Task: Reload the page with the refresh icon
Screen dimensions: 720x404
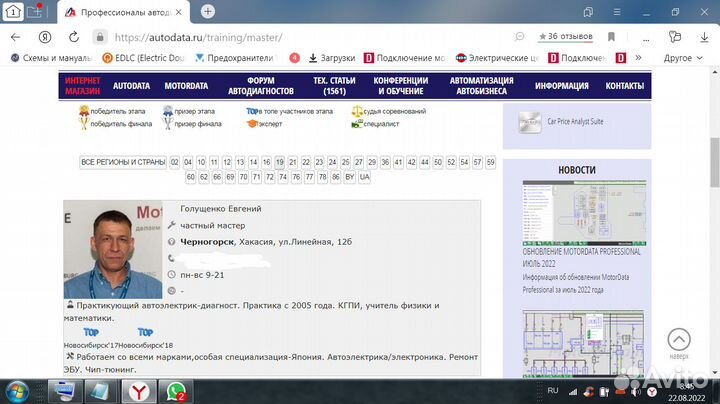Action: click(73, 37)
